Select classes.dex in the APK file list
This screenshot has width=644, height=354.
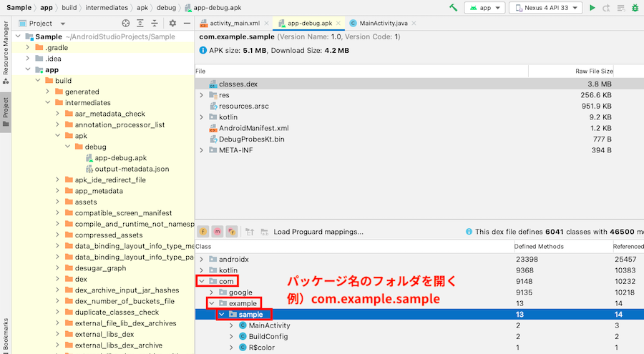(419, 84)
